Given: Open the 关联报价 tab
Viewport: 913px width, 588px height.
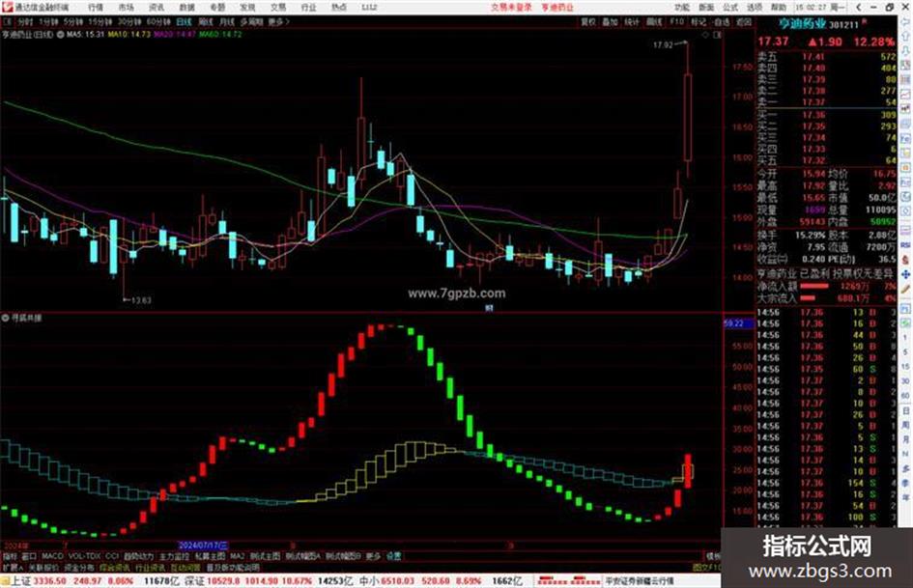Looking at the screenshot, I should (43, 567).
